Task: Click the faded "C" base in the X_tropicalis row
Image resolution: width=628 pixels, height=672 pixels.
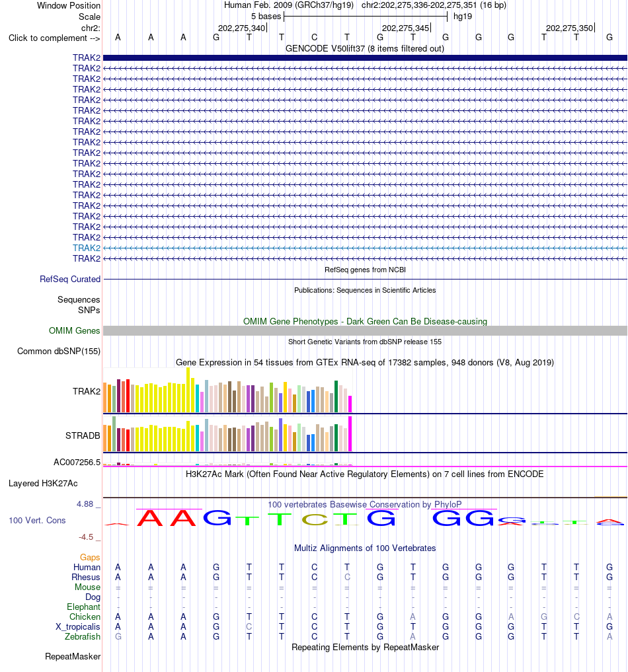Action: pos(249,626)
